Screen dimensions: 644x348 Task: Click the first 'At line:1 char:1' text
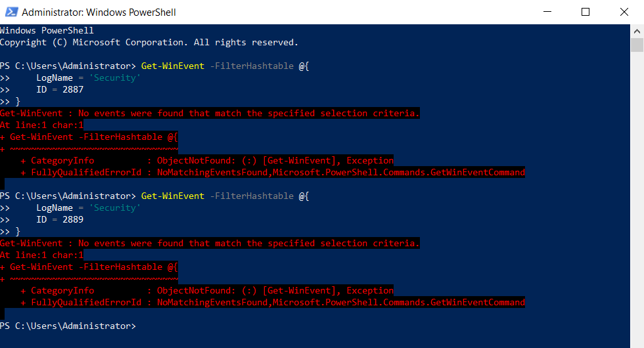(x=41, y=125)
